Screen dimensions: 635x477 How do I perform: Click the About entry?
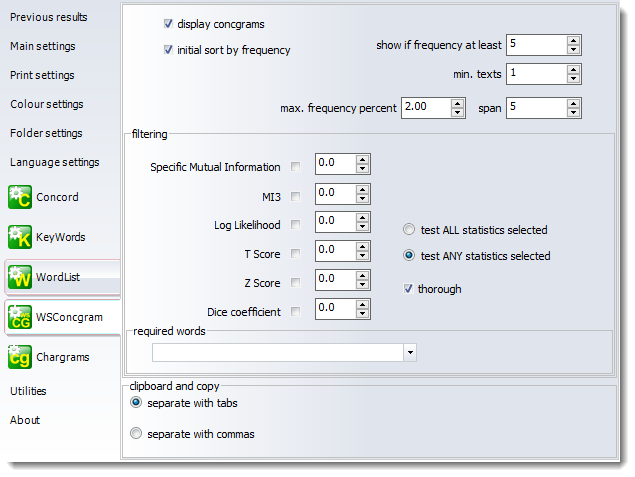[25, 420]
